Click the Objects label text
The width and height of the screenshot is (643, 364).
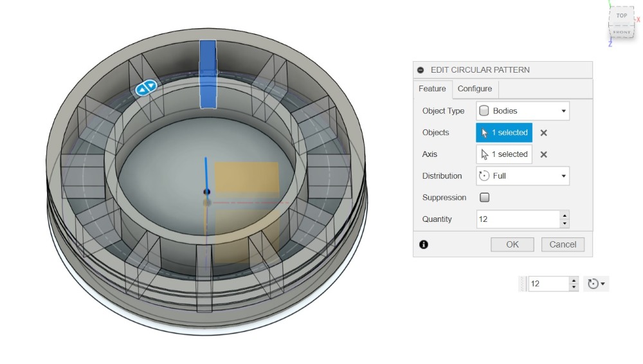pos(435,132)
